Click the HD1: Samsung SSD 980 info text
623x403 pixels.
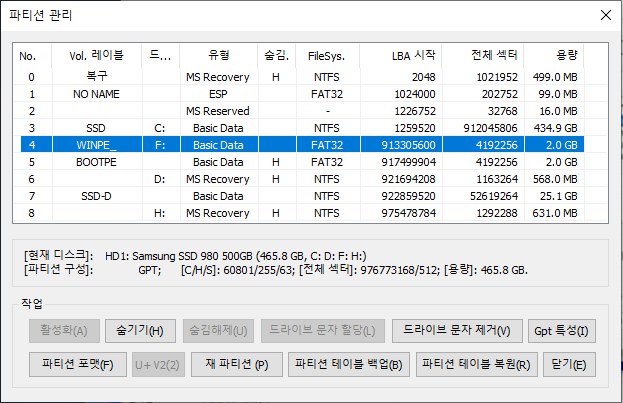(x=236, y=256)
